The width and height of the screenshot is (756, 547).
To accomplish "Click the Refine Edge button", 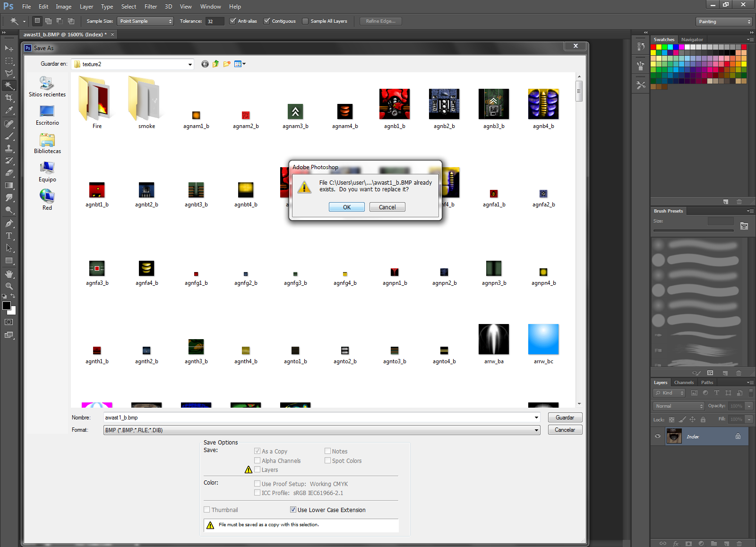I will click(x=381, y=21).
